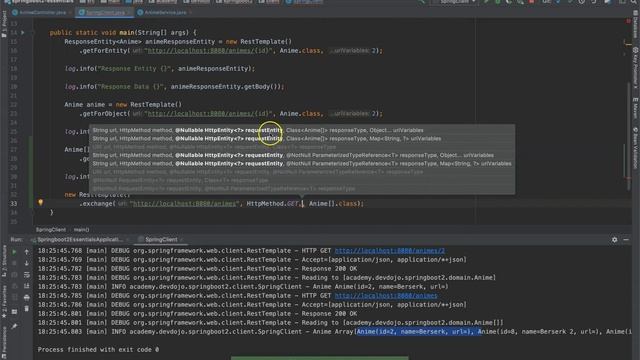The width and height of the screenshot is (640, 360).
Task: Open the Bean Validation tool window
Action: (636, 148)
